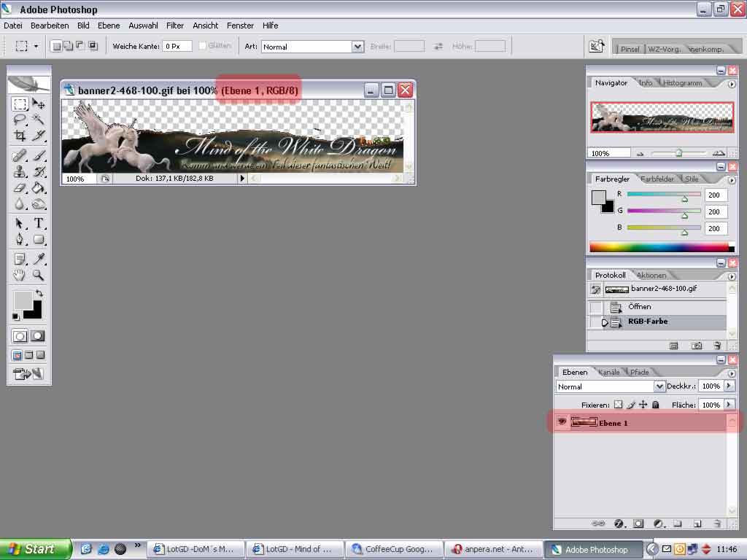Screen dimensions: 747x560
Task: Activate the Zoom magnifier tool
Action: click(38, 275)
